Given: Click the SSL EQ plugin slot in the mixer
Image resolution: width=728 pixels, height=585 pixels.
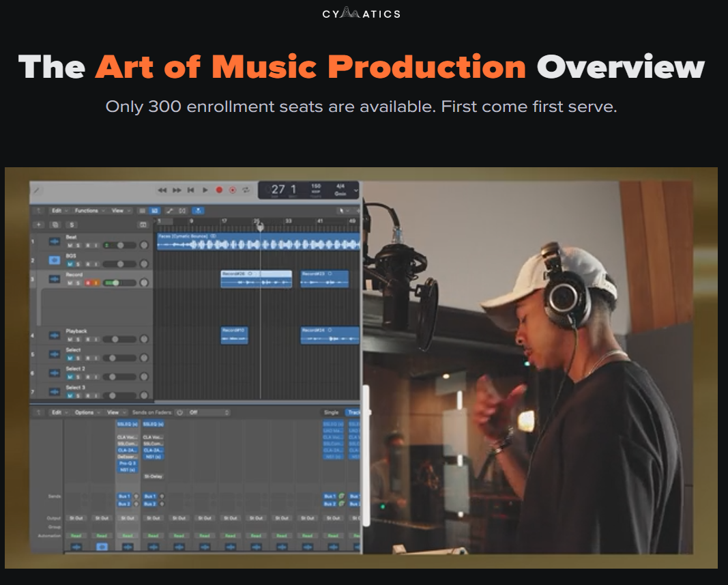Looking at the screenshot, I should 126,425.
